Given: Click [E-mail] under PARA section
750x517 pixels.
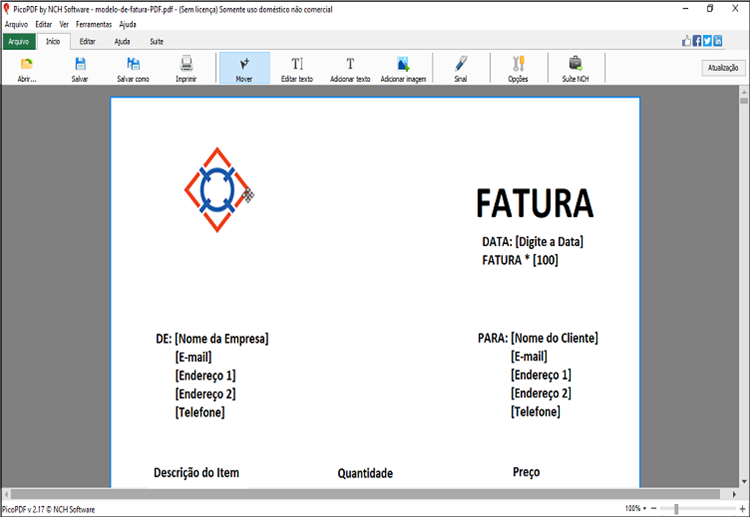Looking at the screenshot, I should [x=529, y=356].
